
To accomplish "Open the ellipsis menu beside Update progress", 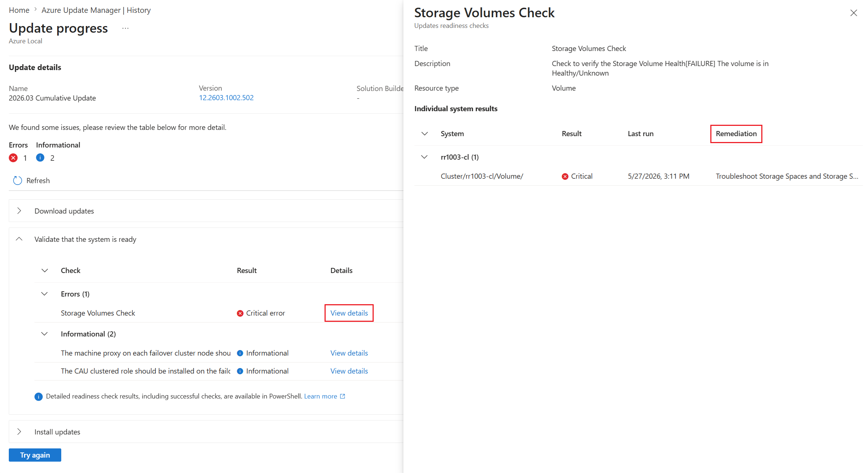I will [x=125, y=28].
